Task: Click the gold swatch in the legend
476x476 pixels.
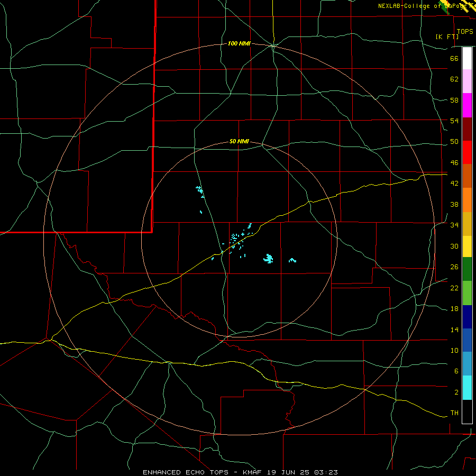Action: click(467, 224)
